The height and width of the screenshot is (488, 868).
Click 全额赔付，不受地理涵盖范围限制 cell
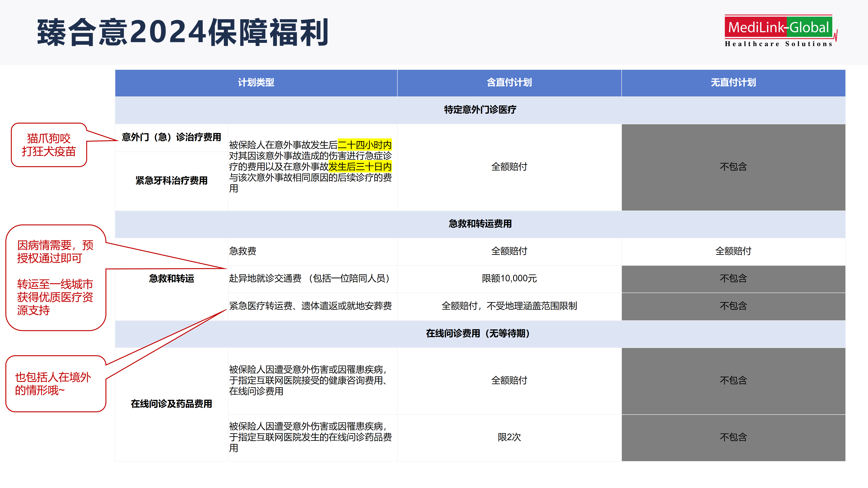click(509, 306)
